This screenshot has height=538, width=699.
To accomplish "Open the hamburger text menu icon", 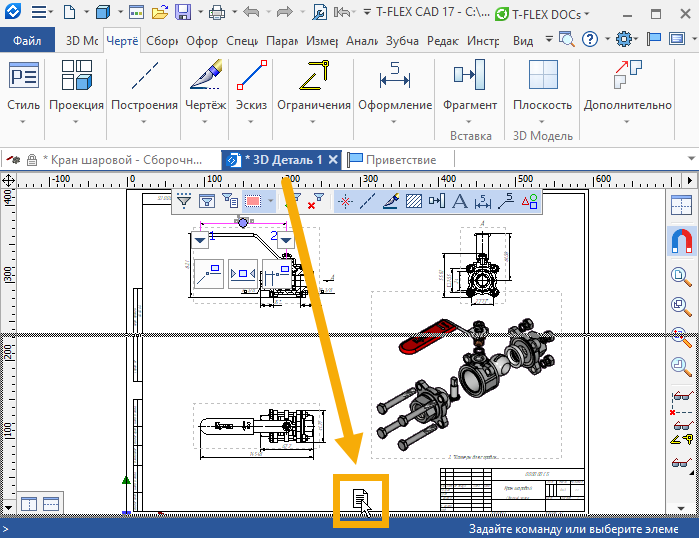I will [39, 12].
